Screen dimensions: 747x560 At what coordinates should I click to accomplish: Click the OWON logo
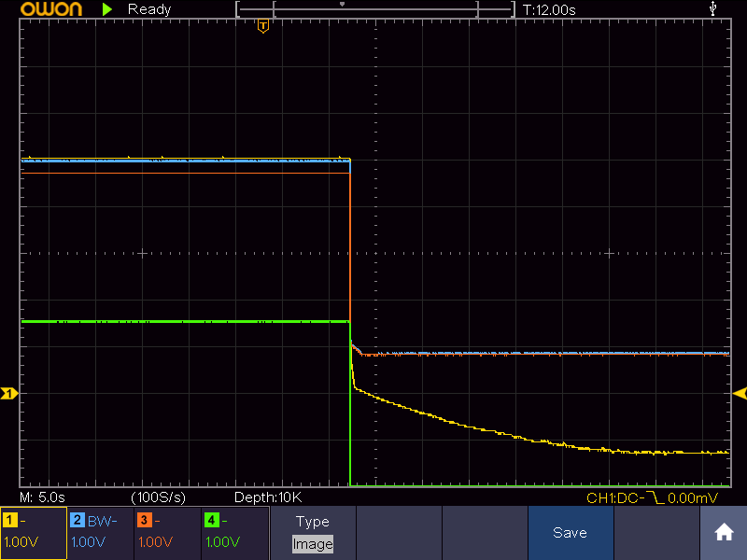tap(51, 9)
